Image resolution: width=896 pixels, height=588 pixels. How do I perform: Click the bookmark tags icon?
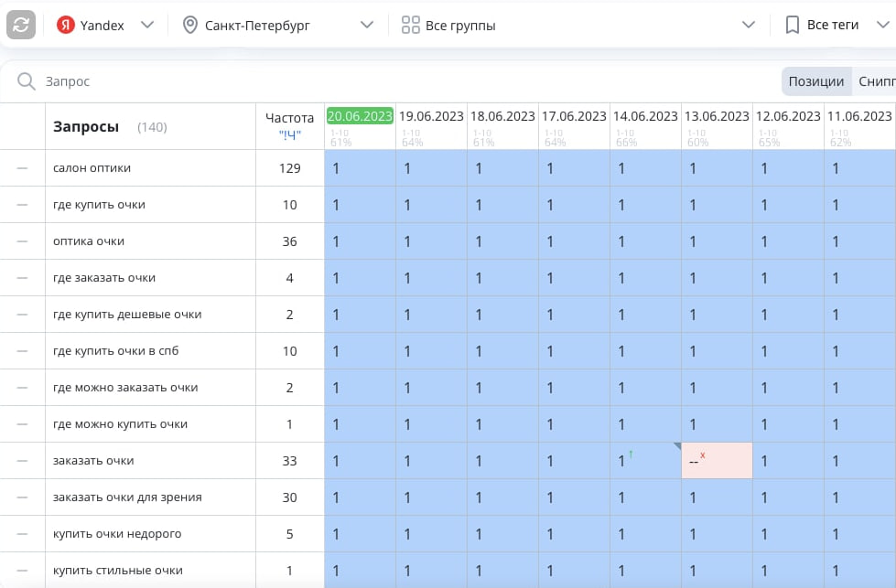[x=792, y=25]
